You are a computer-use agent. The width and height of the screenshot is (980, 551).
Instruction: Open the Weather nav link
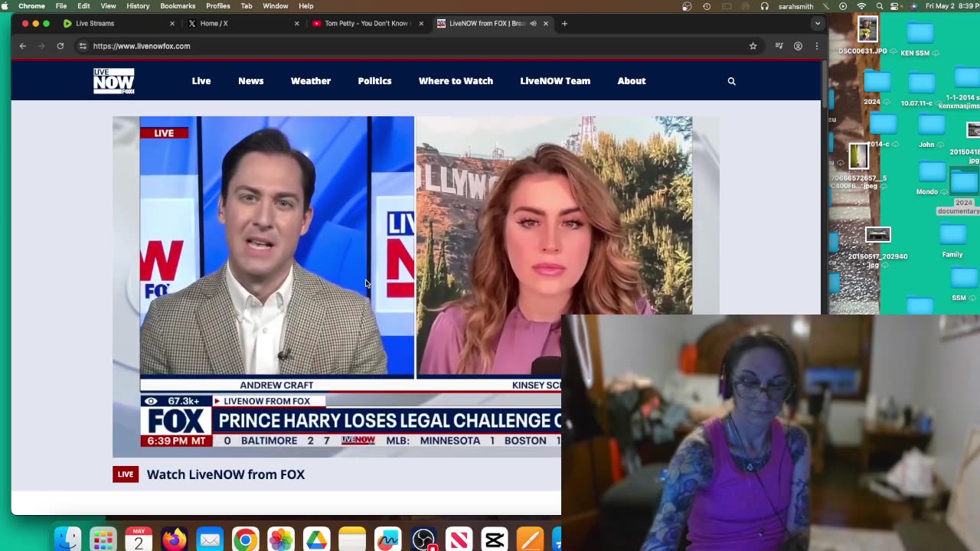(x=311, y=81)
